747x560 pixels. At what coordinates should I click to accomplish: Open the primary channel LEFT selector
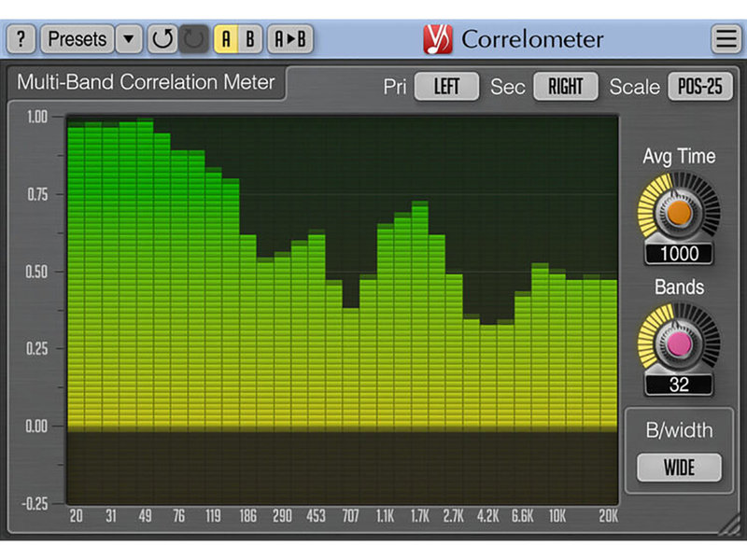pos(446,86)
